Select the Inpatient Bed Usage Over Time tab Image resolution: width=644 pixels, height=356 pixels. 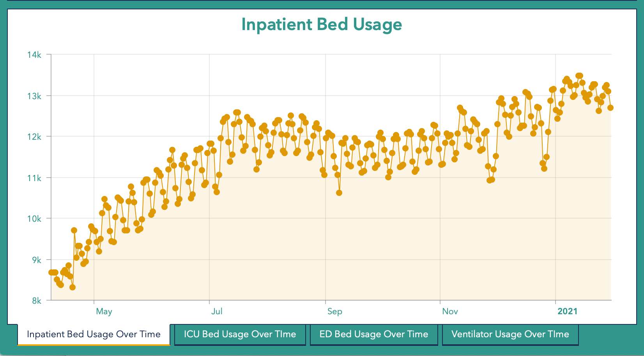94,334
